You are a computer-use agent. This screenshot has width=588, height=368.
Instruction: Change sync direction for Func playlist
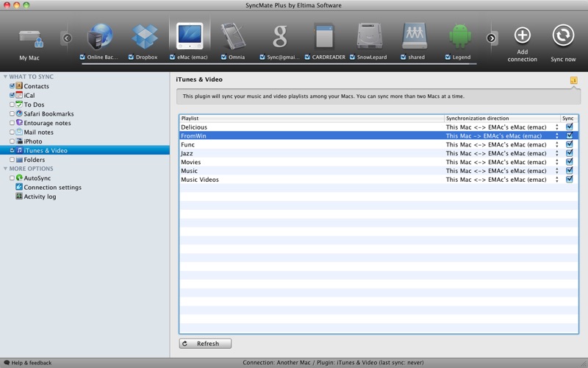click(x=557, y=144)
